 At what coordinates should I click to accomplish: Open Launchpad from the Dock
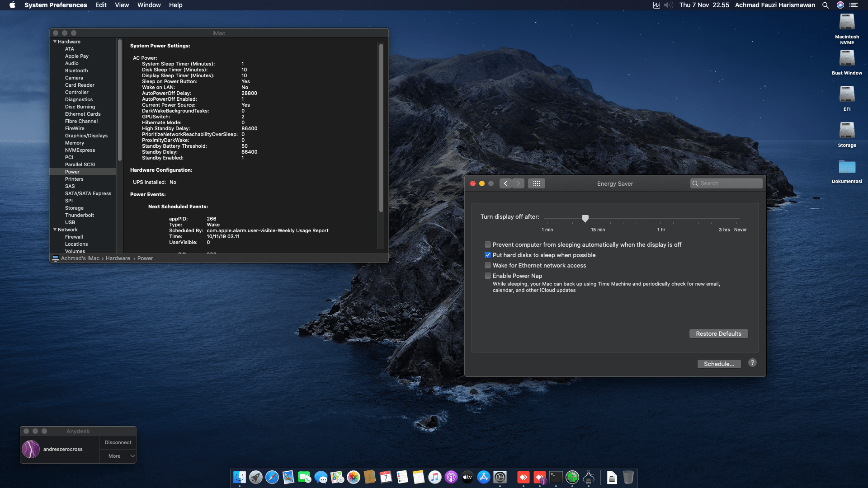tap(256, 478)
